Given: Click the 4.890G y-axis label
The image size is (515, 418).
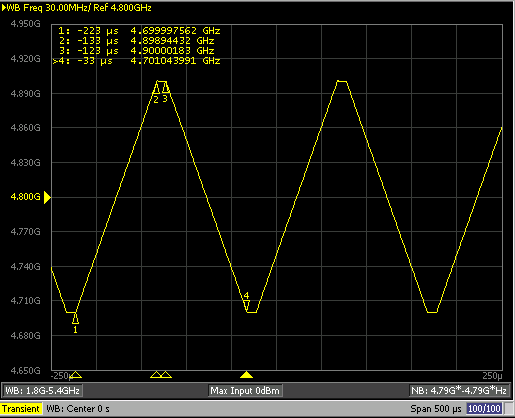Looking at the screenshot, I should [x=25, y=94].
